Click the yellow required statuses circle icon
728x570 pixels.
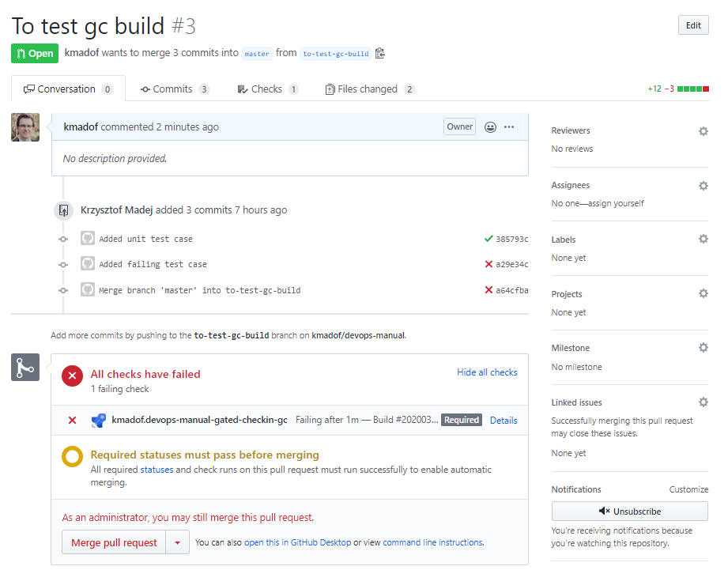73,456
